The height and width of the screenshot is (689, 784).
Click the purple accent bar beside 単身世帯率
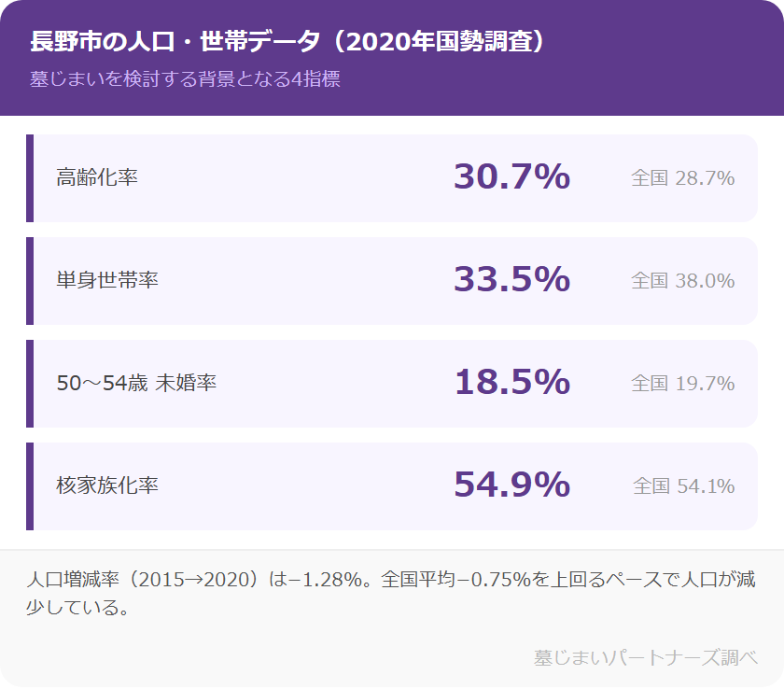pos(30,281)
